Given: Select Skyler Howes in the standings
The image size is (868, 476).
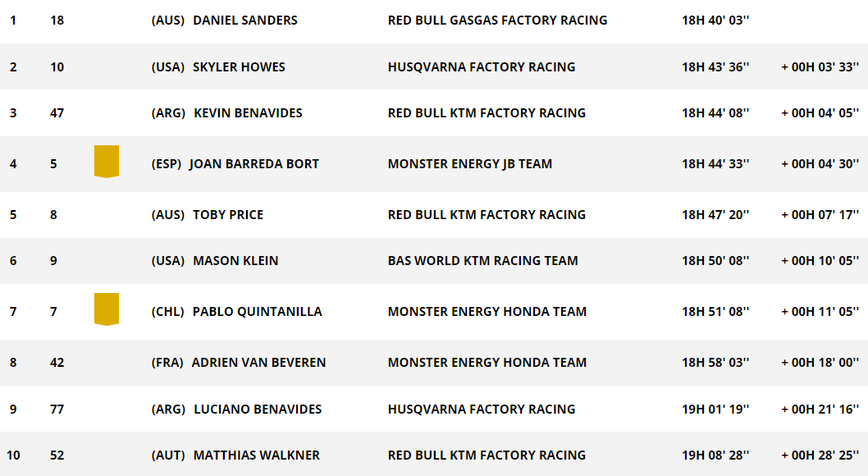Looking at the screenshot, I should click(x=239, y=67).
